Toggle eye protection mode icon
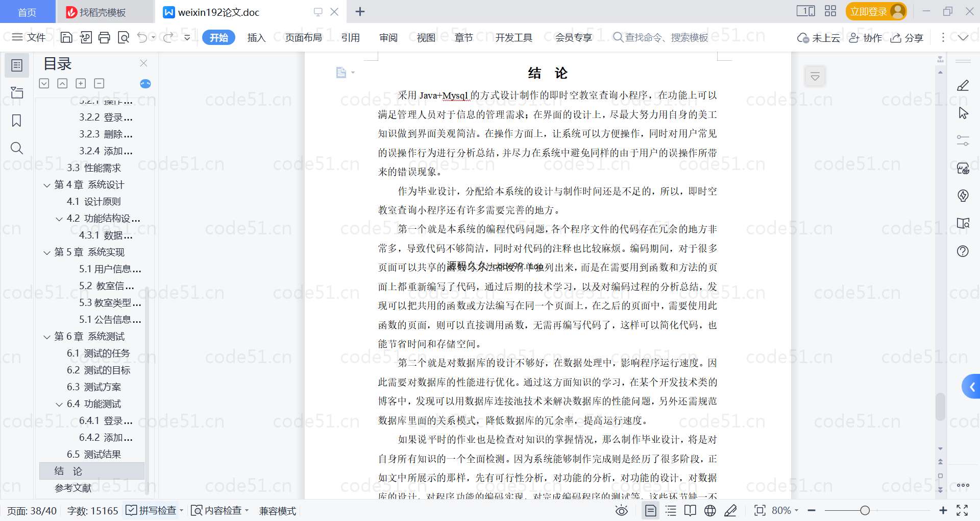The width and height of the screenshot is (980, 521). click(622, 510)
